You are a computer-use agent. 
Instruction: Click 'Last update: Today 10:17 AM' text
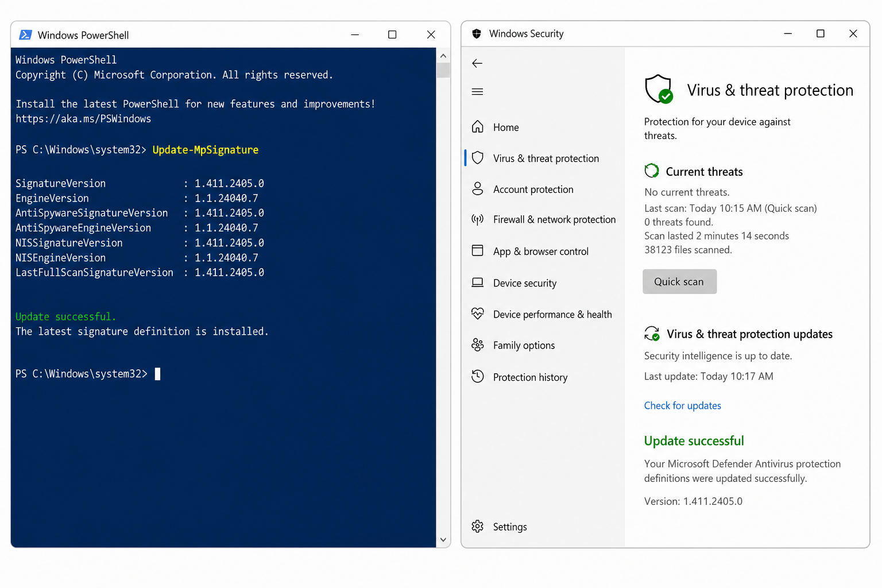pyautogui.click(x=709, y=377)
